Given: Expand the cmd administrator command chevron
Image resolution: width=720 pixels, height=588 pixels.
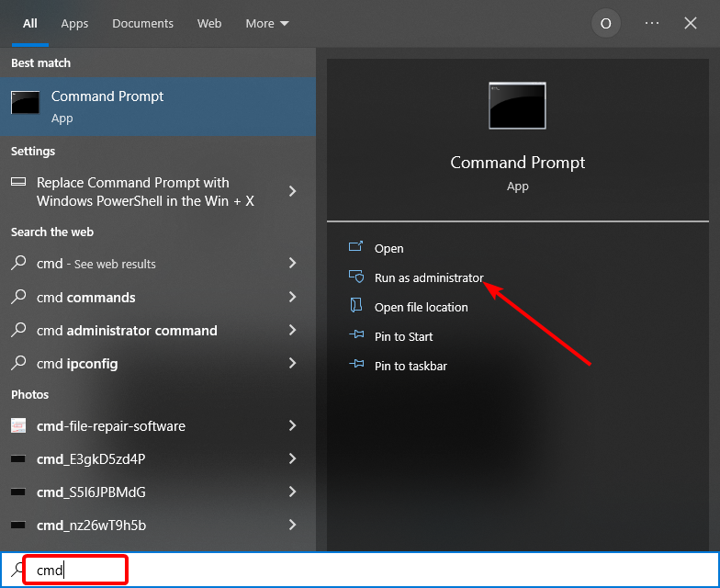Looking at the screenshot, I should pos(292,330).
